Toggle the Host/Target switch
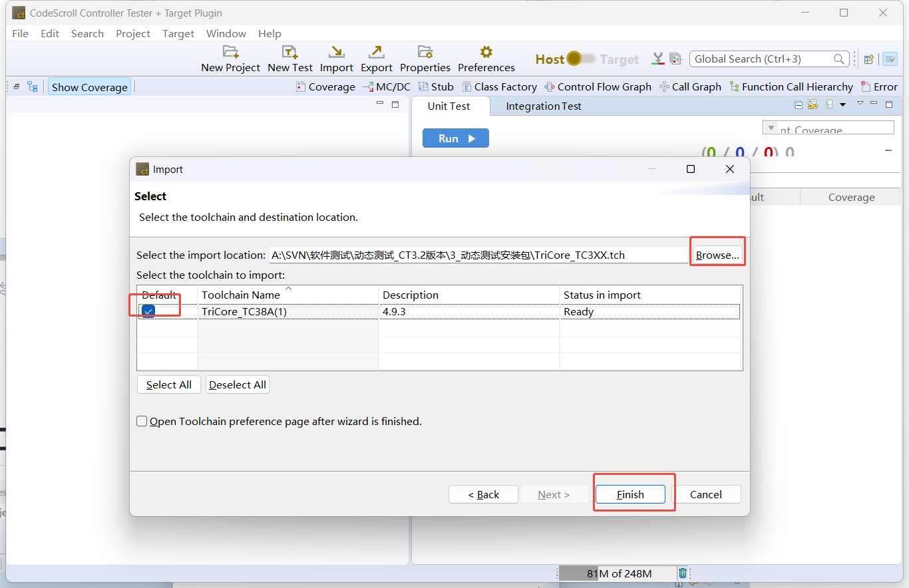 581,59
